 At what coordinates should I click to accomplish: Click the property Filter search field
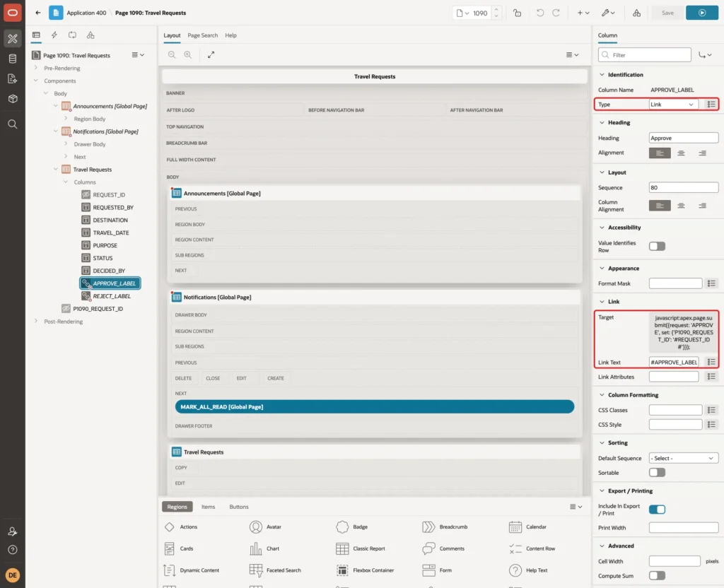645,55
